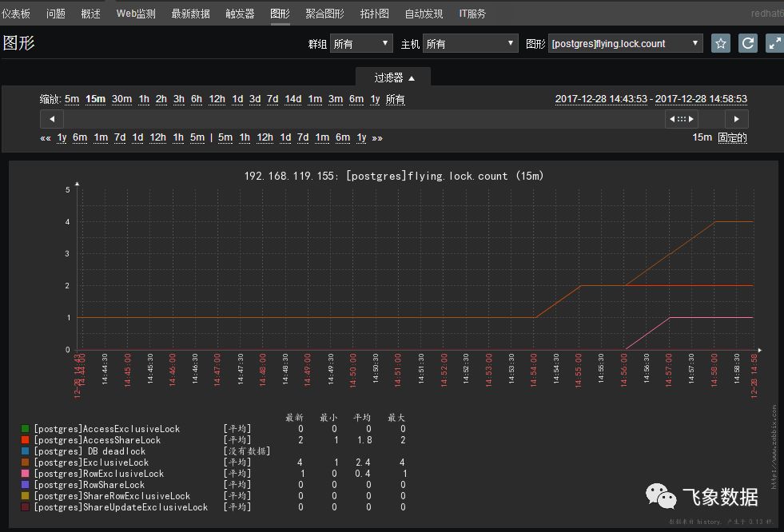Click the ExclusiveLock legend color swatch
784x532 pixels.
26,463
